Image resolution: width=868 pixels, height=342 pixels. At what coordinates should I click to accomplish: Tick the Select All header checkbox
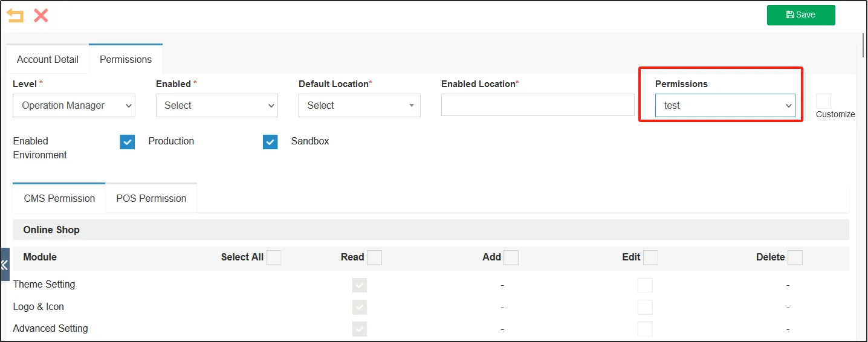tap(274, 257)
